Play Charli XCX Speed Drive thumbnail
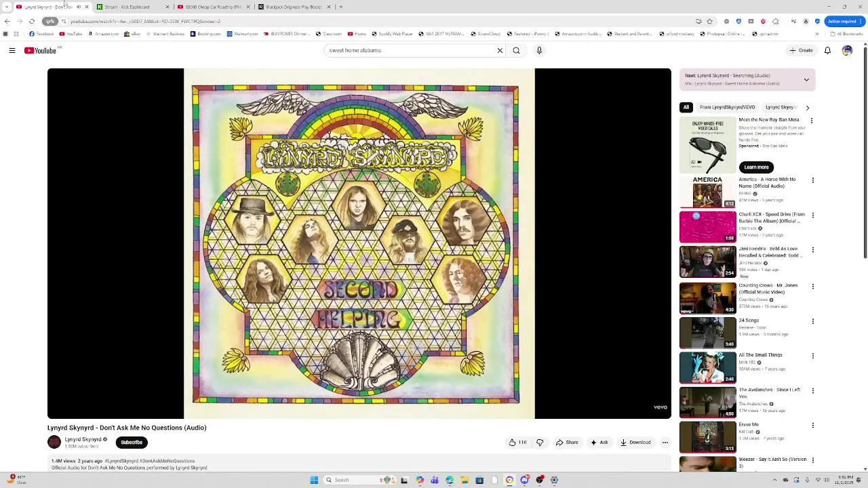 point(707,227)
